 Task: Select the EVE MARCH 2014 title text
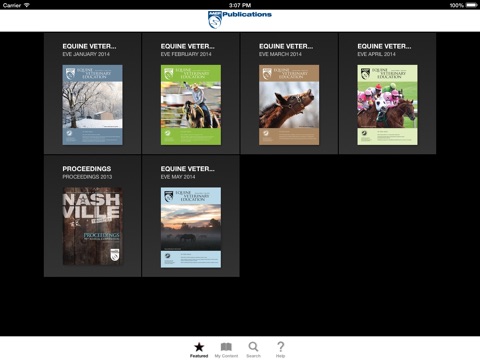[280, 54]
